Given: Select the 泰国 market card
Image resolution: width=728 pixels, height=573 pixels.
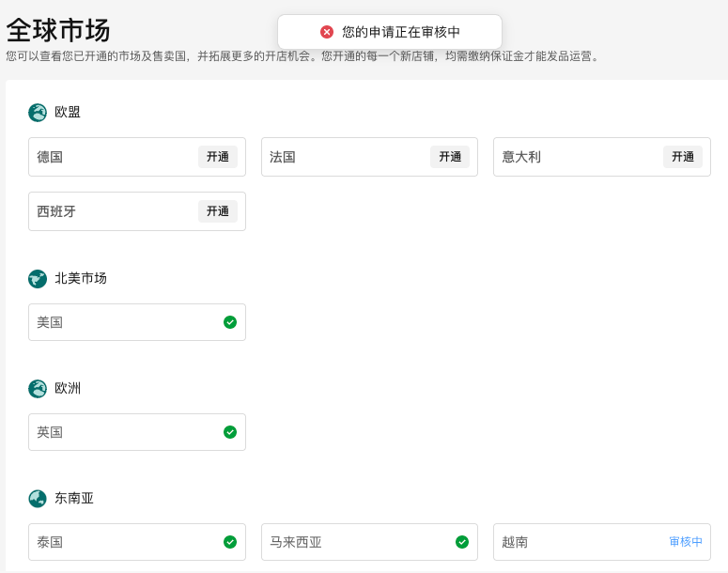Looking at the screenshot, I should tap(137, 542).
